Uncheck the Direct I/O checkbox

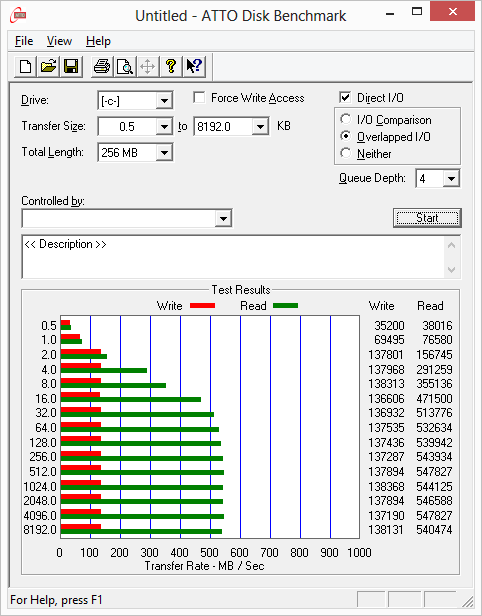point(345,97)
